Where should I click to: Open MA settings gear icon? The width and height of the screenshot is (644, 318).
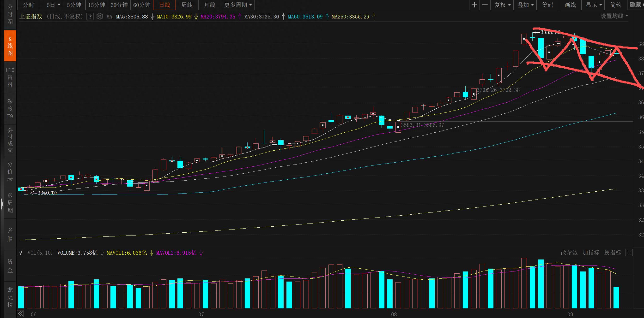pos(99,17)
